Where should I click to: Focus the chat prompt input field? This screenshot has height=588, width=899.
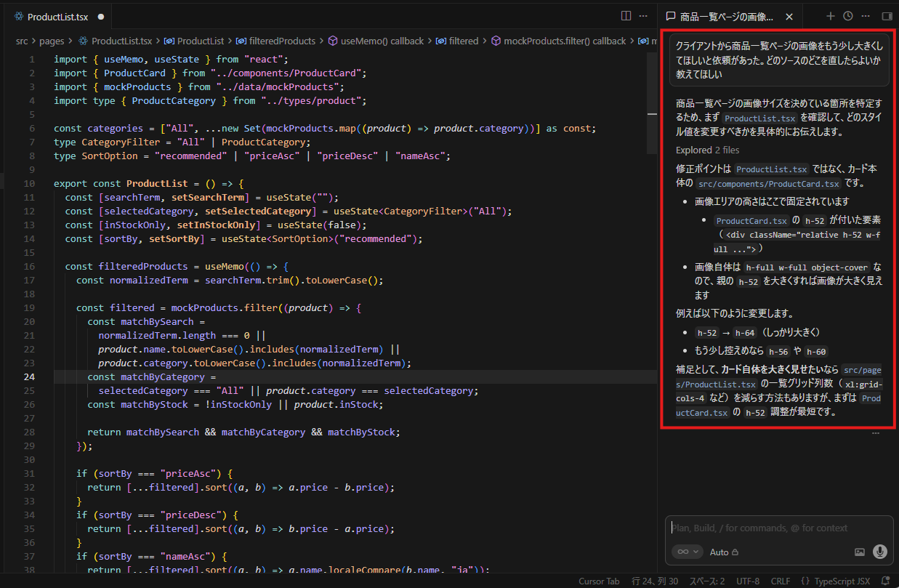pos(780,528)
